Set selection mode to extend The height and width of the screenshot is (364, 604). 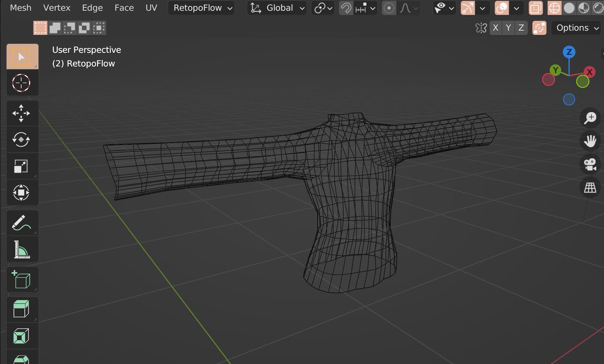55,28
